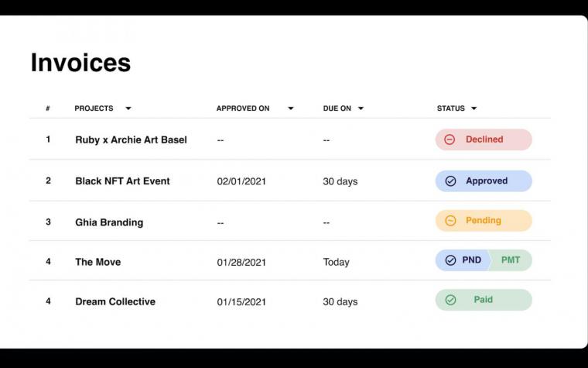This screenshot has width=588, height=368.
Task: Click the orange Pending status badge
Action: click(x=484, y=221)
